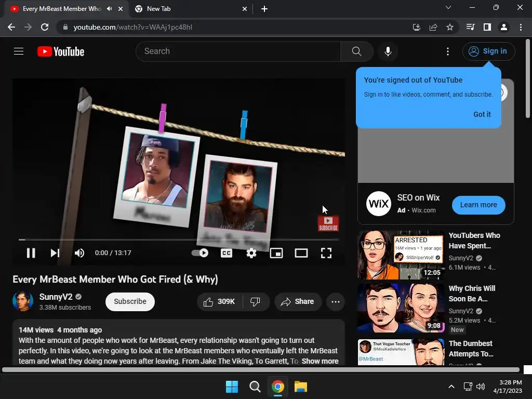Open the tab search chevron
The image size is (532, 399).
(x=448, y=7)
